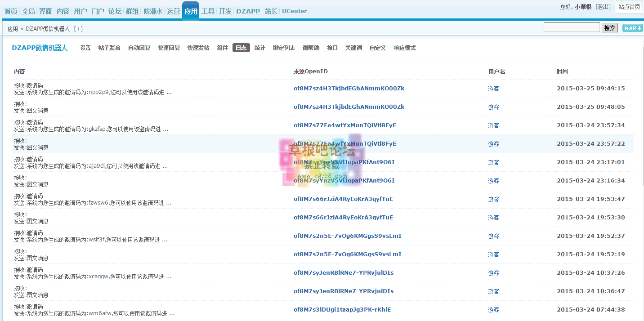Switch to the 论坛 admin section
644x321 pixels.
coord(115,11)
